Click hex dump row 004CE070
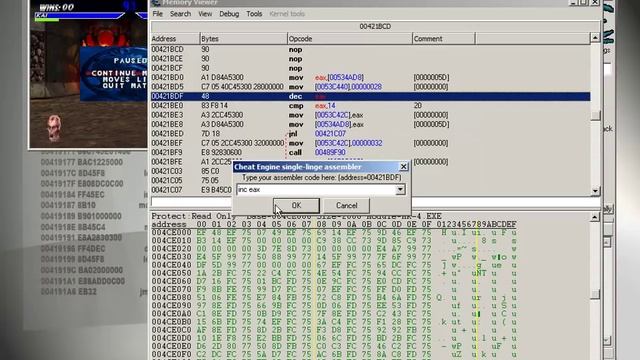Image resolution: width=640 pixels, height=360 pixels. pos(334,289)
